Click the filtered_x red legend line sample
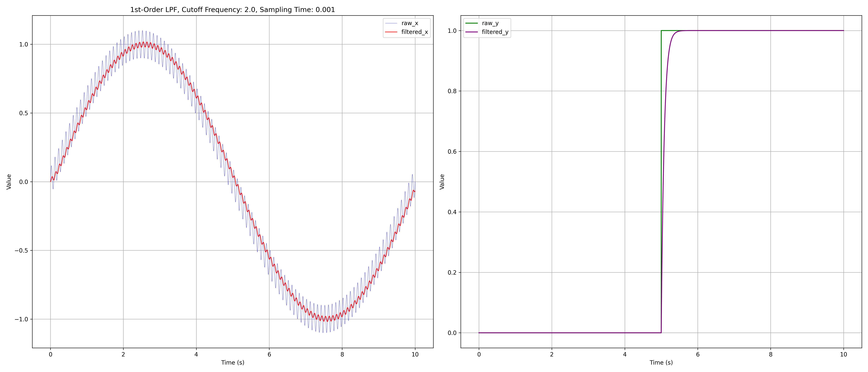Screen dimensions: 868x372 pyautogui.click(x=391, y=32)
